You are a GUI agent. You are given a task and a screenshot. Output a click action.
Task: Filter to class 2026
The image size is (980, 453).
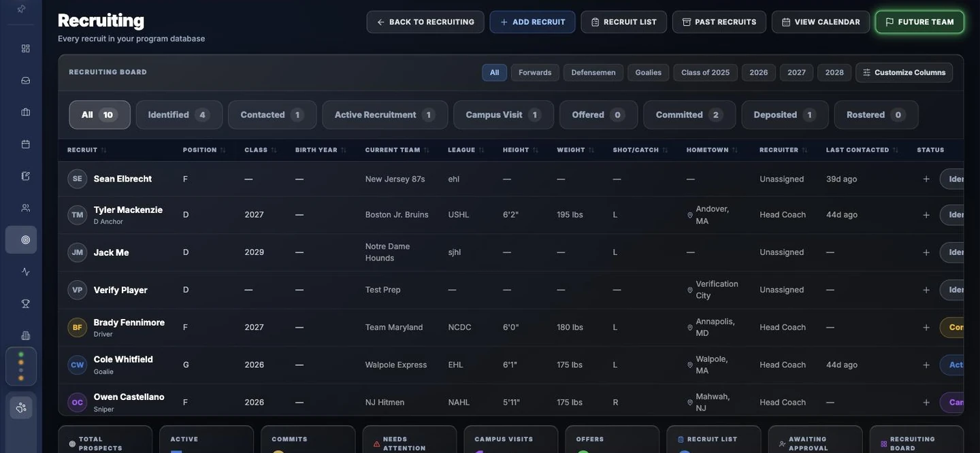(x=759, y=73)
